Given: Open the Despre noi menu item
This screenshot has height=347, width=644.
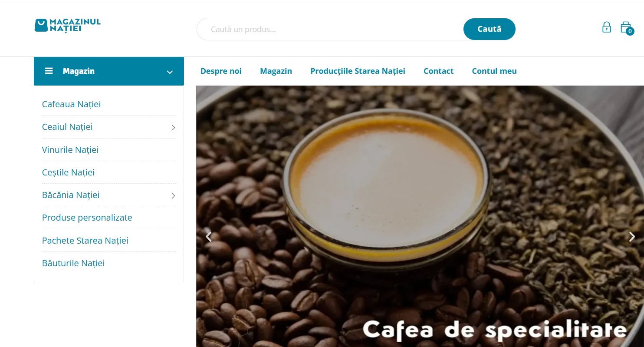Looking at the screenshot, I should pos(221,71).
